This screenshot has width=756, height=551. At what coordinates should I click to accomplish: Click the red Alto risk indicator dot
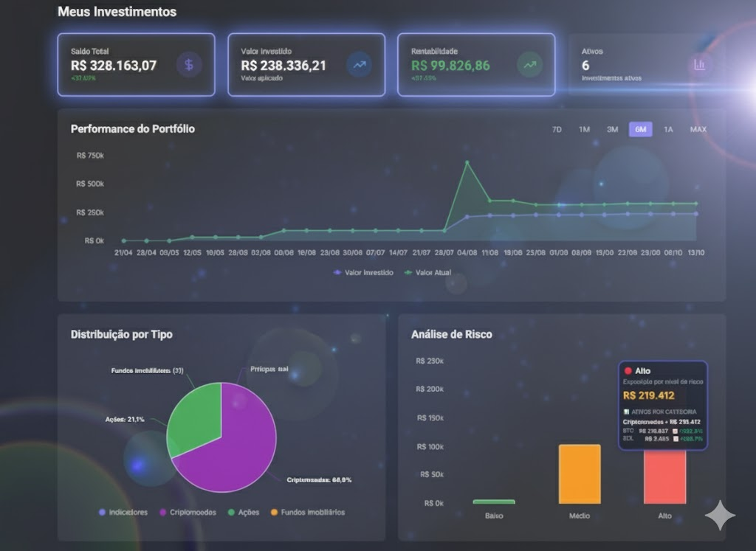[628, 372]
